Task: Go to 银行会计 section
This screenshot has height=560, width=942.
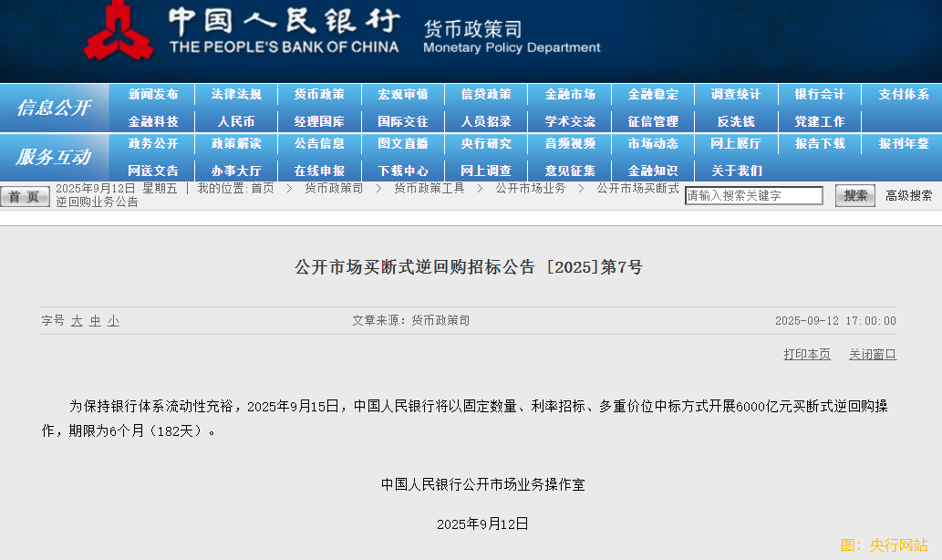Action: [x=820, y=94]
